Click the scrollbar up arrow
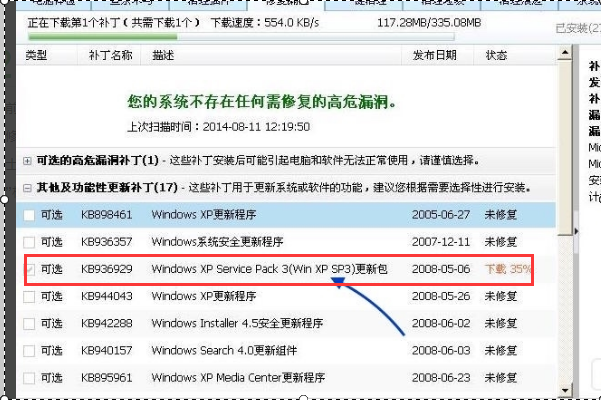Image resolution: width=601 pixels, height=400 pixels. pos(565,52)
